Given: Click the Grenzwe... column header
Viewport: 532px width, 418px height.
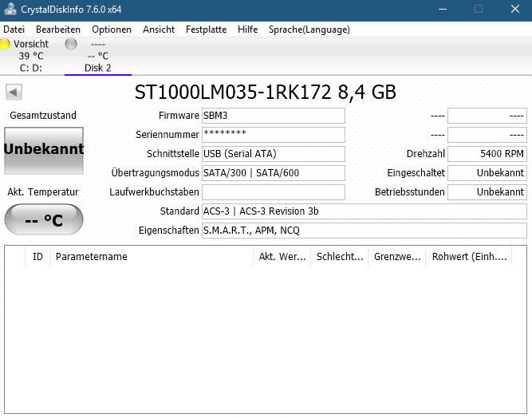Looking at the screenshot, I should point(397,257).
